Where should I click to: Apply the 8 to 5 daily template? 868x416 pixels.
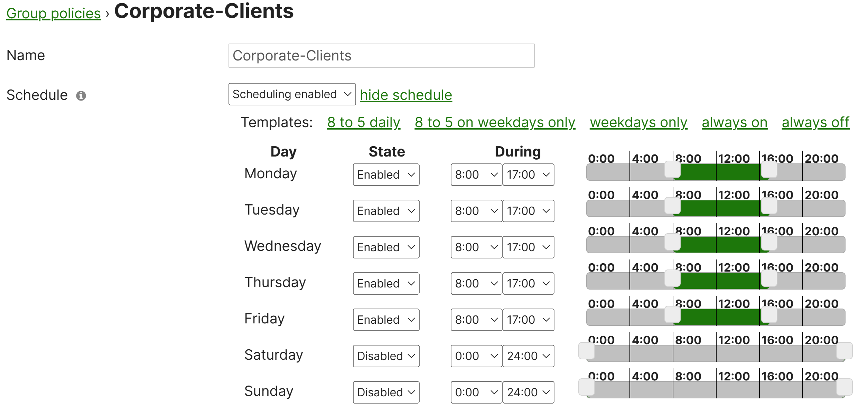coord(364,122)
